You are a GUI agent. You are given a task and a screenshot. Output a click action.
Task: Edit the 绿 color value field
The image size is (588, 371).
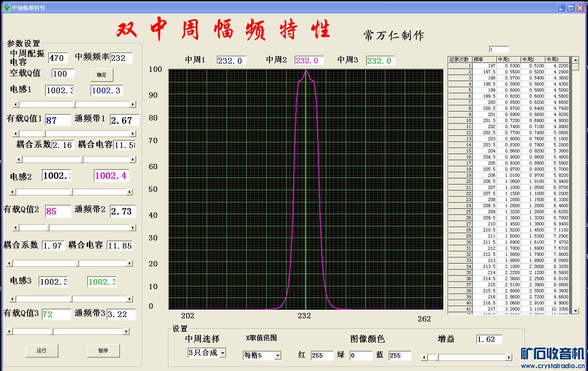(x=361, y=356)
